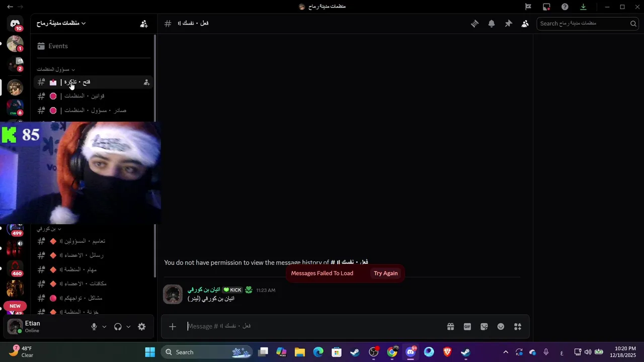Click the server search field

587,24
